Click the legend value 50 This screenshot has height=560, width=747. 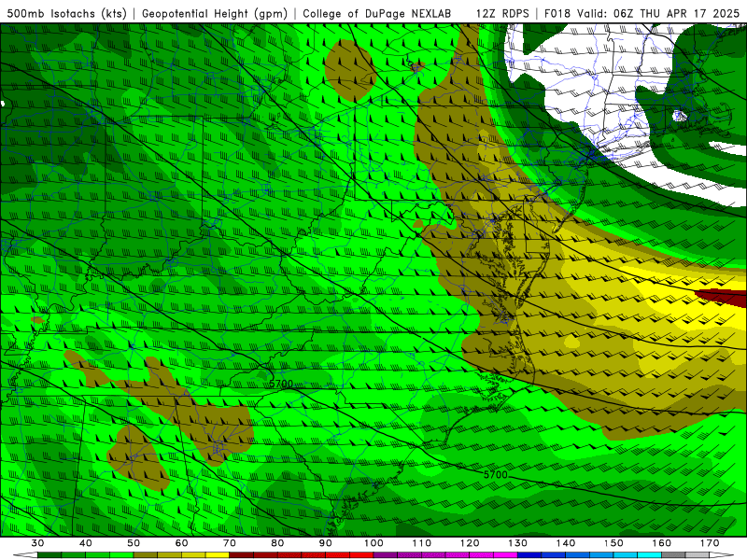pos(134,543)
